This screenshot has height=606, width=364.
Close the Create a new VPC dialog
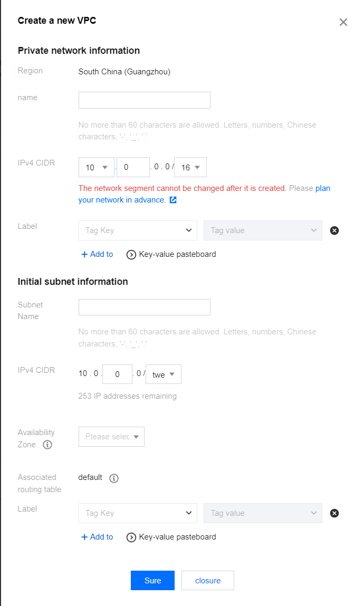point(343,22)
